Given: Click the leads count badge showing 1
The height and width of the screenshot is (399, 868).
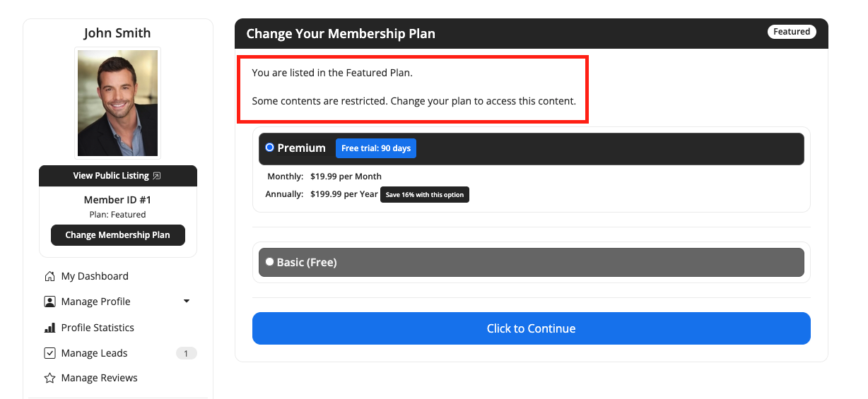Looking at the screenshot, I should click(186, 353).
